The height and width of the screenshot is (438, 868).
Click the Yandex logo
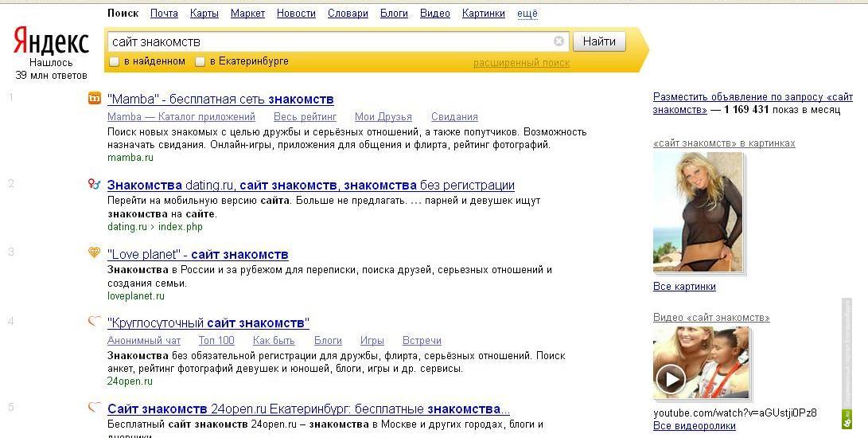click(50, 41)
